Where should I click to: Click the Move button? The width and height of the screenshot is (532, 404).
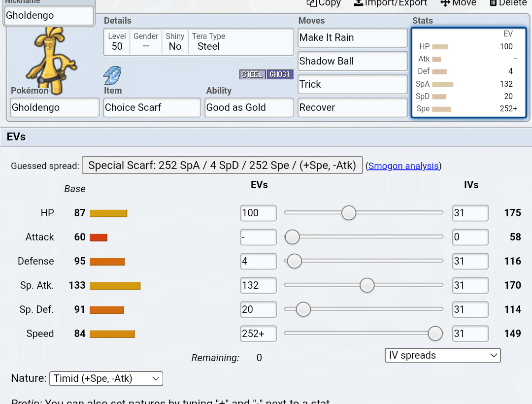458,3
